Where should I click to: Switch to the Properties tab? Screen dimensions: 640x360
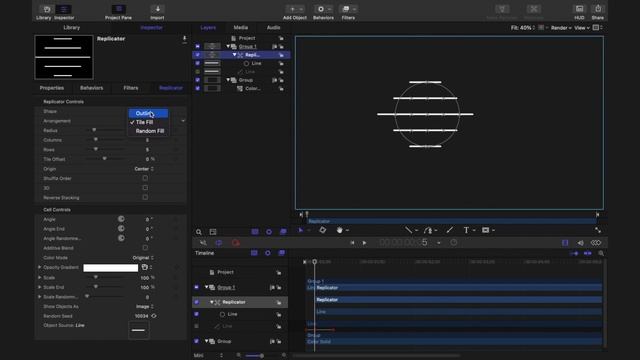click(52, 88)
